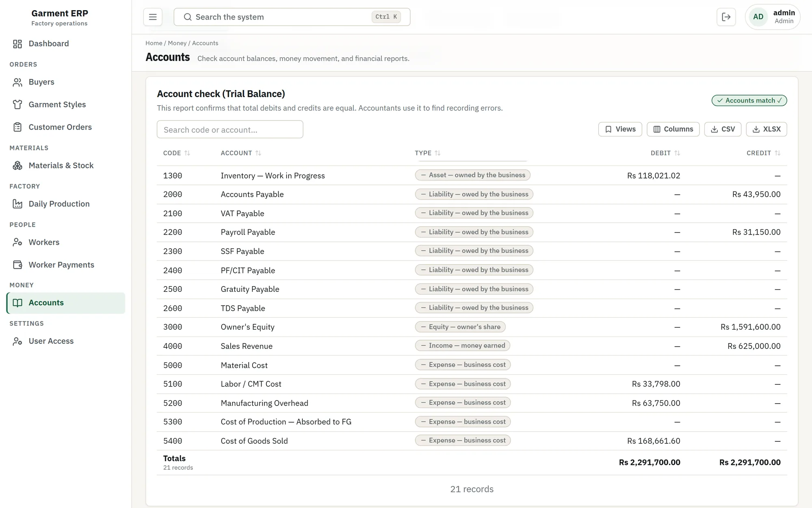The height and width of the screenshot is (508, 812).
Task: Click the Owner's Equity credit Rs 1,591,600.00
Action: (750, 327)
